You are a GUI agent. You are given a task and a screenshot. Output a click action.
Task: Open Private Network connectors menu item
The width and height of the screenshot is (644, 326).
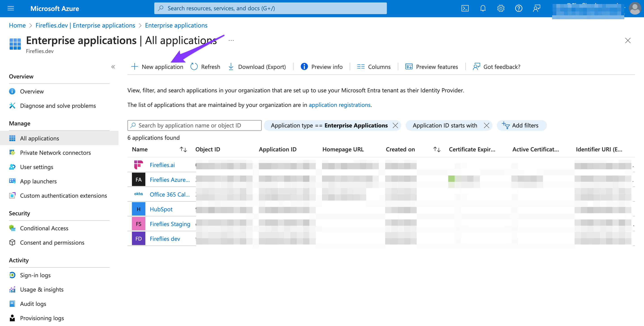pos(55,152)
